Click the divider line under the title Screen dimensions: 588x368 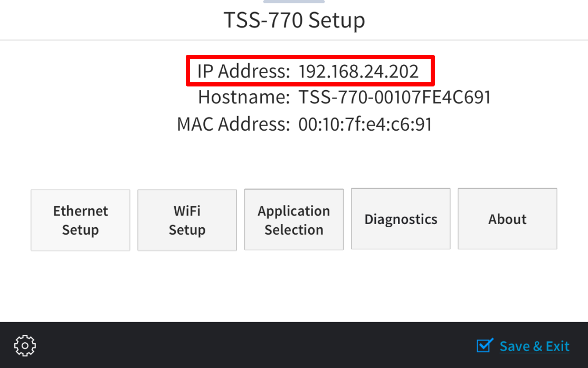pos(294,40)
